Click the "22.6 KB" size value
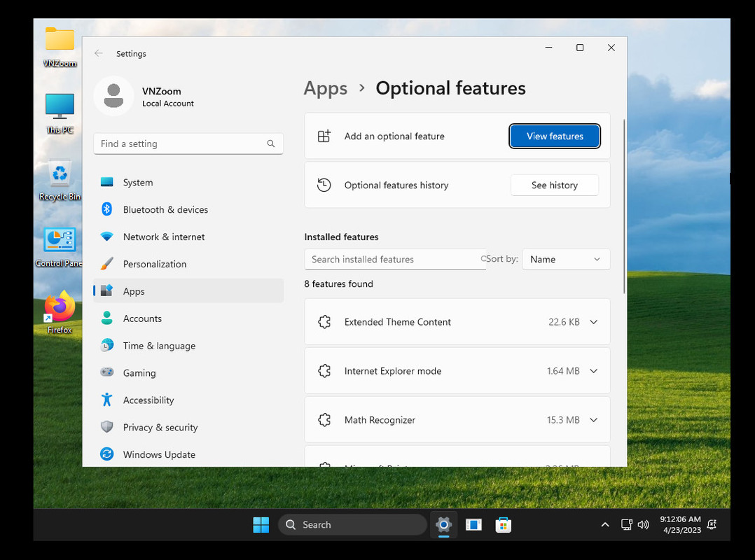755x560 pixels. click(564, 322)
